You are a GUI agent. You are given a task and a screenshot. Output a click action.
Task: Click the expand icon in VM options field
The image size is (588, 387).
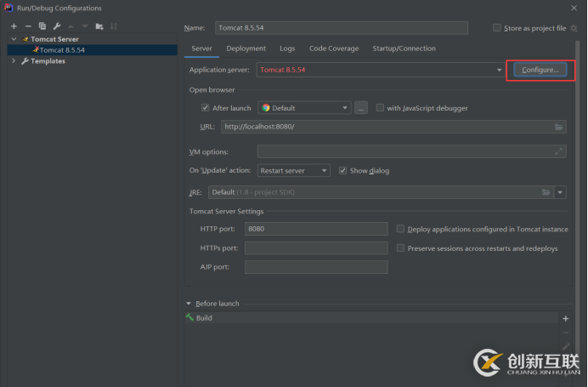coord(558,151)
